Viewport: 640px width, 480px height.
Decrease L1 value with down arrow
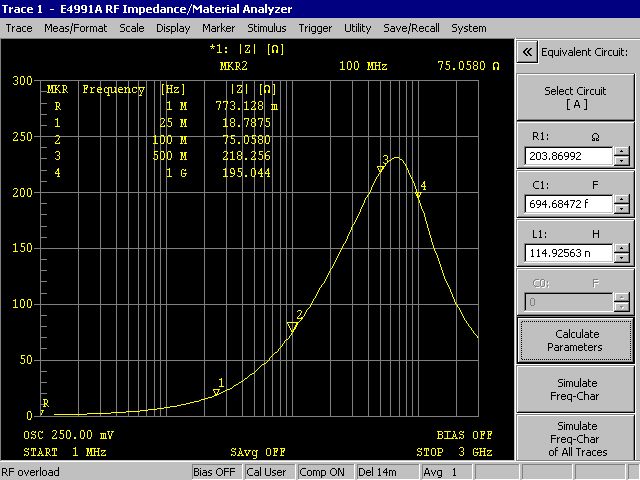pos(621,258)
